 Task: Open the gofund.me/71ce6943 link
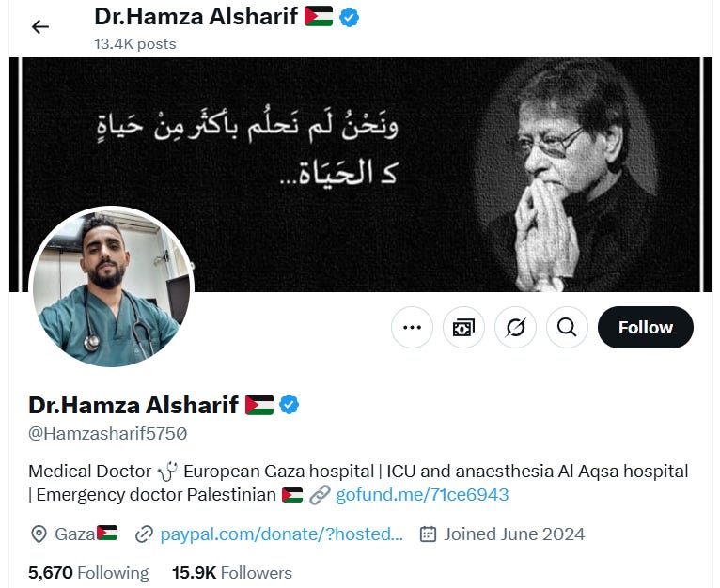point(422,495)
